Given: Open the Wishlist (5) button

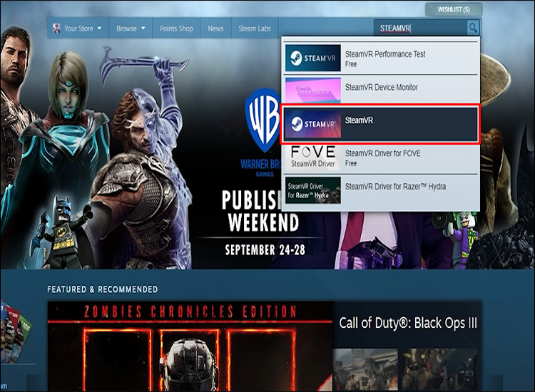Looking at the screenshot, I should 454,9.
